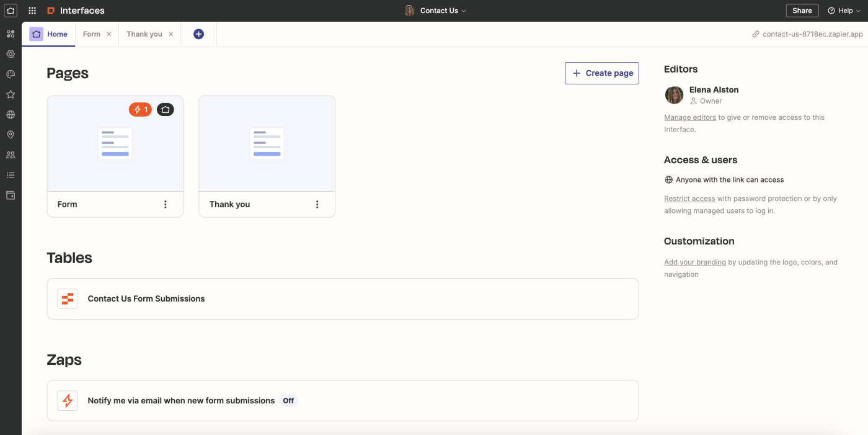Viewport: 868px width, 435px height.
Task: Close the Form tab
Action: 109,34
